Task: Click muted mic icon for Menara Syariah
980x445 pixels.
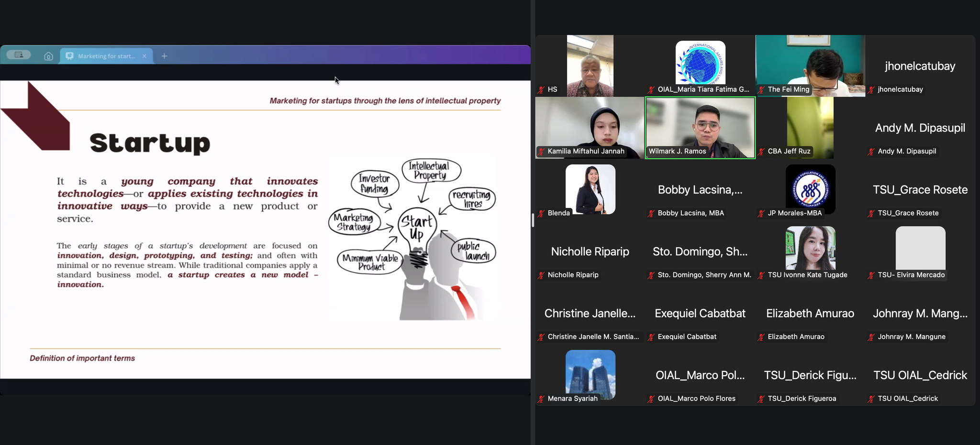Action: pos(541,399)
